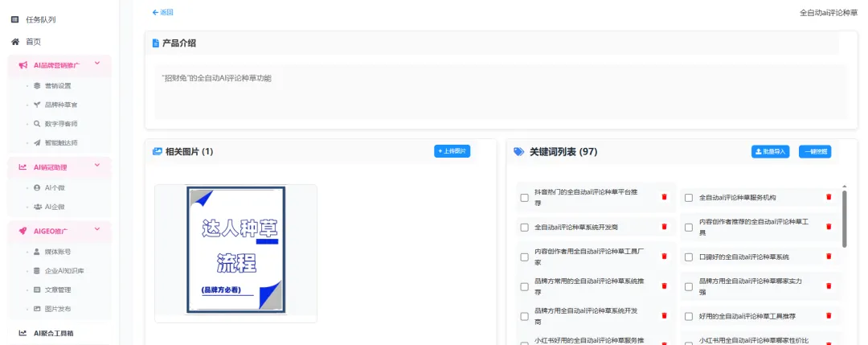868x345 pixels.
Task: Click the 批量导入 button
Action: [x=770, y=152]
